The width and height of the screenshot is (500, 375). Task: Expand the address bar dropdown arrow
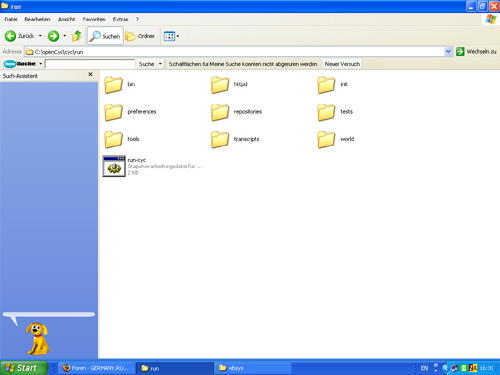click(x=448, y=52)
